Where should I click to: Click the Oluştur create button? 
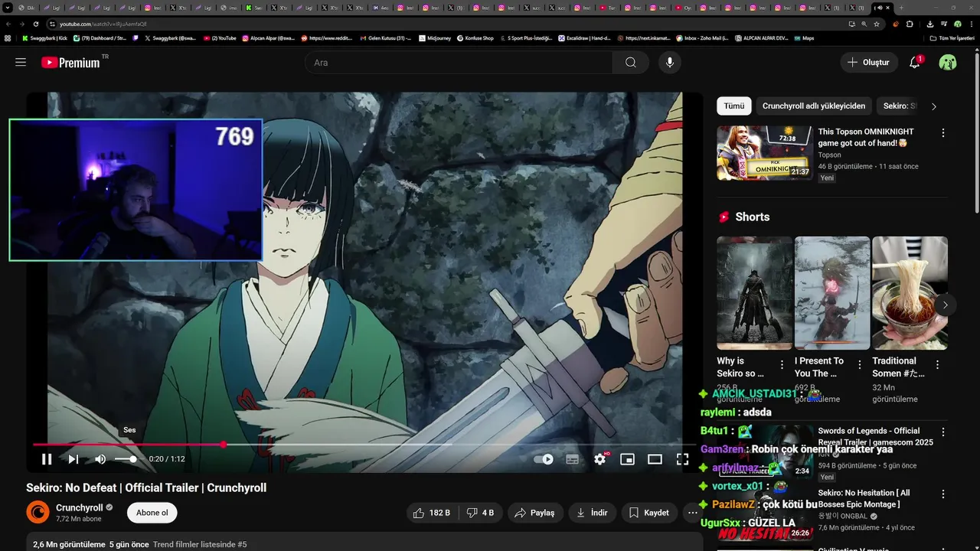click(x=868, y=63)
